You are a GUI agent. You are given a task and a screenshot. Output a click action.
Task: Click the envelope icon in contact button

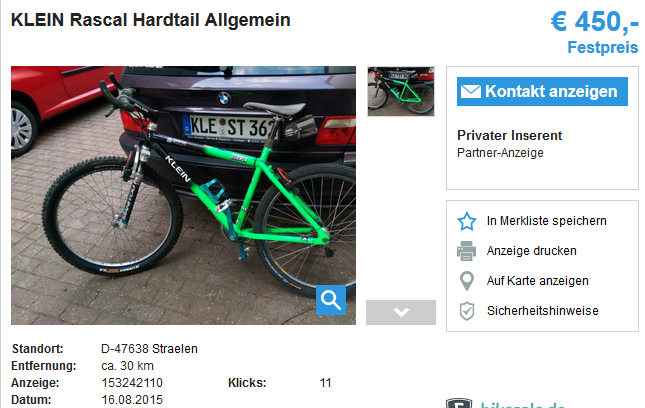pos(471,91)
